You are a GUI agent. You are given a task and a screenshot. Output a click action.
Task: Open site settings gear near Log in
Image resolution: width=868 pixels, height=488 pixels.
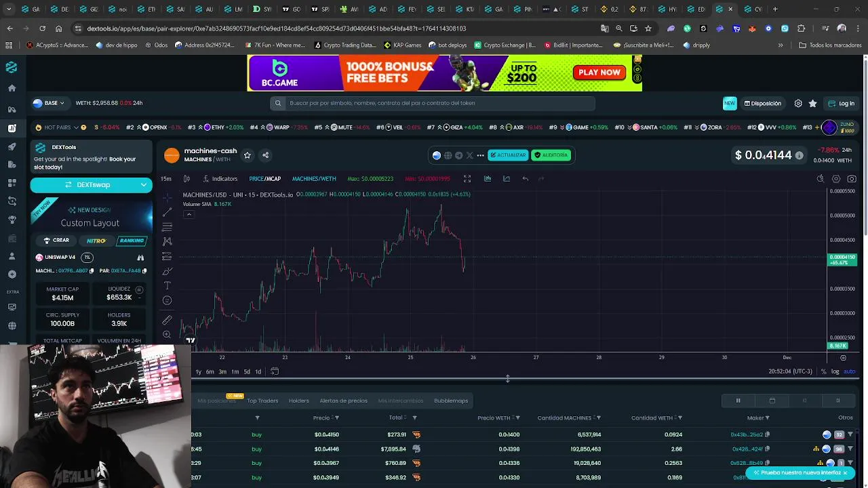798,104
